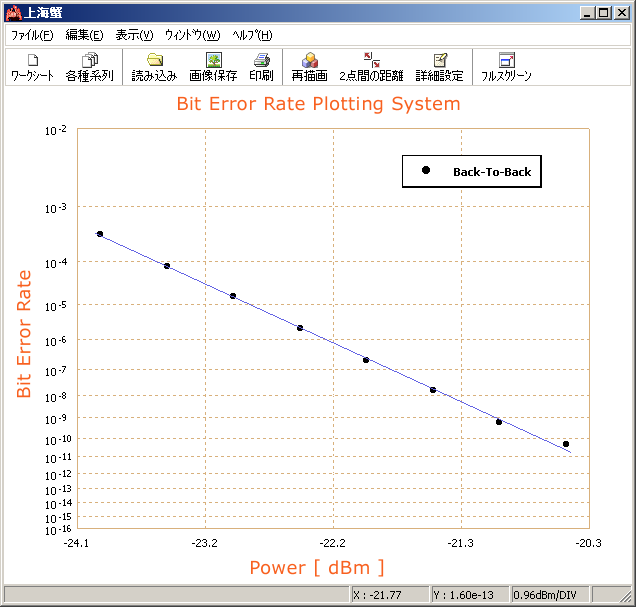Screen dimensions: 636x607
Task: Open the ヘルプ(H) menu
Action: (x=252, y=35)
